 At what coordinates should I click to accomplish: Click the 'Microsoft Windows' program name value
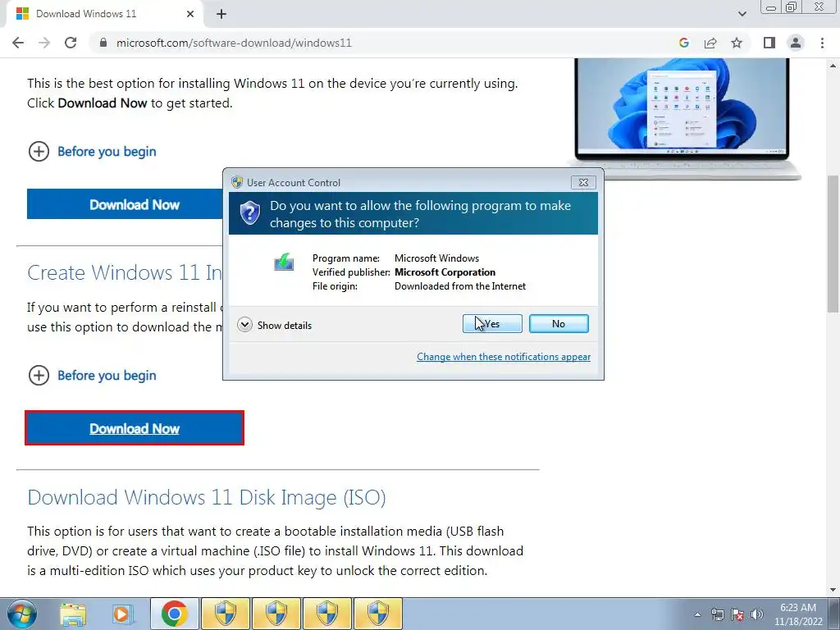[x=436, y=258]
